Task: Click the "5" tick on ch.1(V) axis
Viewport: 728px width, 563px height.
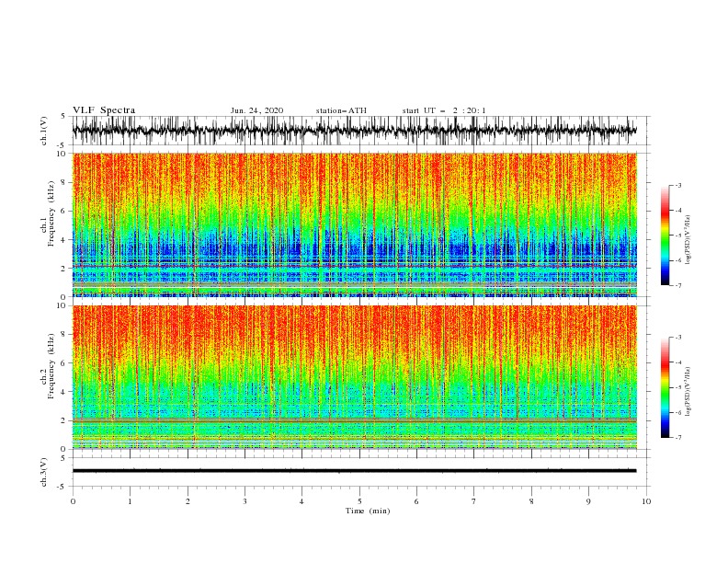Action: tap(63, 116)
